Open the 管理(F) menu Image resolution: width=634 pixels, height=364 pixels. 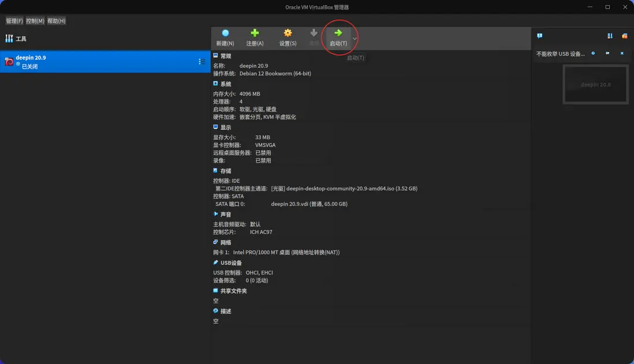point(14,21)
